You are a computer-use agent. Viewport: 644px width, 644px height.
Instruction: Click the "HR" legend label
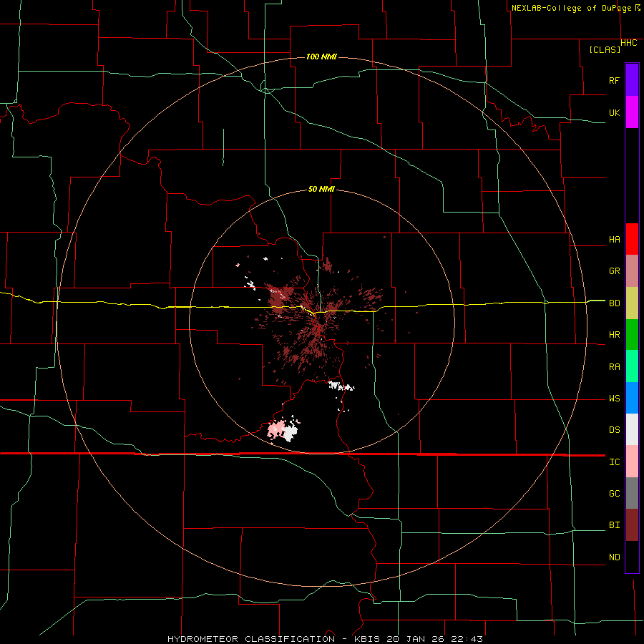pos(614,335)
